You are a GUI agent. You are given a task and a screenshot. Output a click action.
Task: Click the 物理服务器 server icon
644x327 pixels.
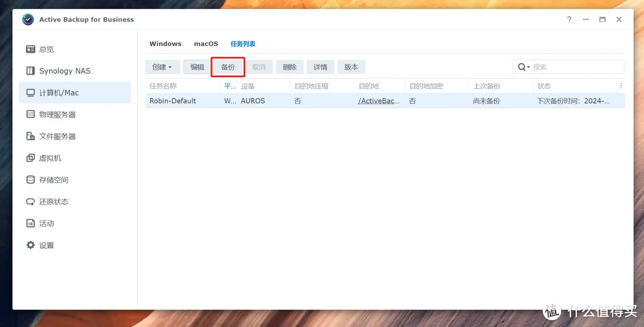coord(31,114)
